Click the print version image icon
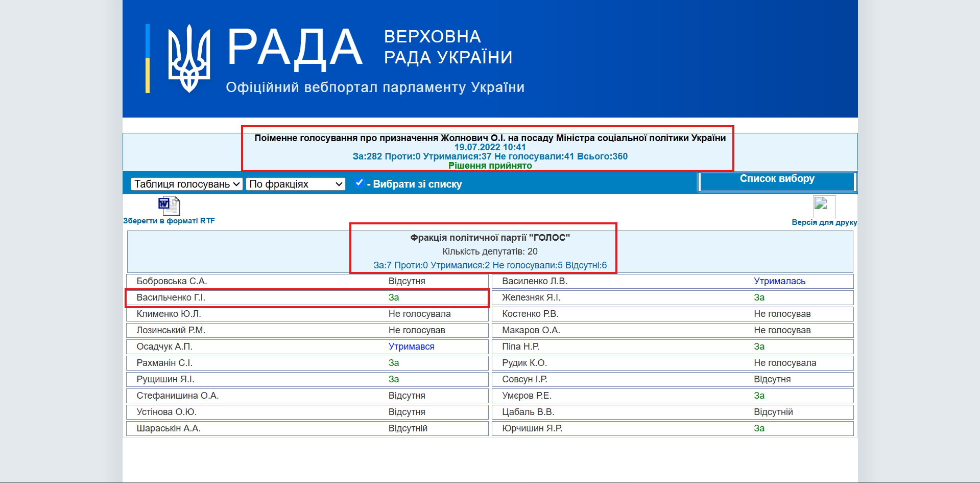This screenshot has height=483, width=980. pyautogui.click(x=824, y=206)
